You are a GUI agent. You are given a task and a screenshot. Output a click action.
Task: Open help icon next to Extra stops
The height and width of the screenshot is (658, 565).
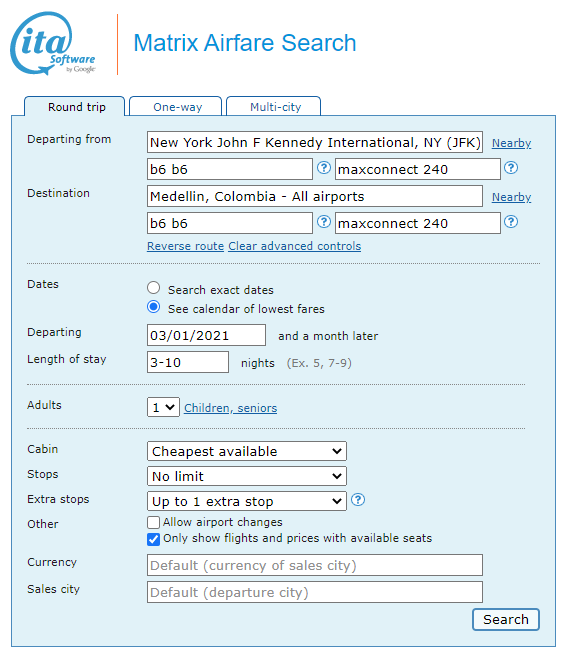point(358,500)
